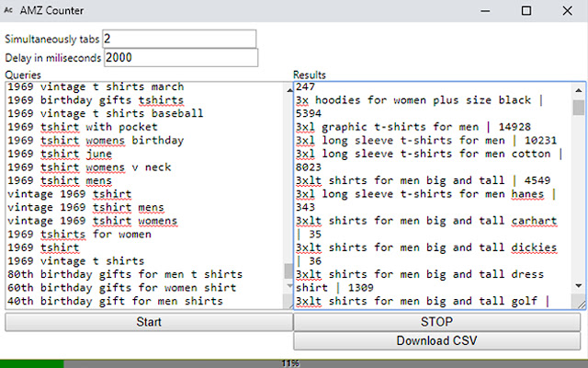Click the query line '1969 tshirt june'

point(60,154)
